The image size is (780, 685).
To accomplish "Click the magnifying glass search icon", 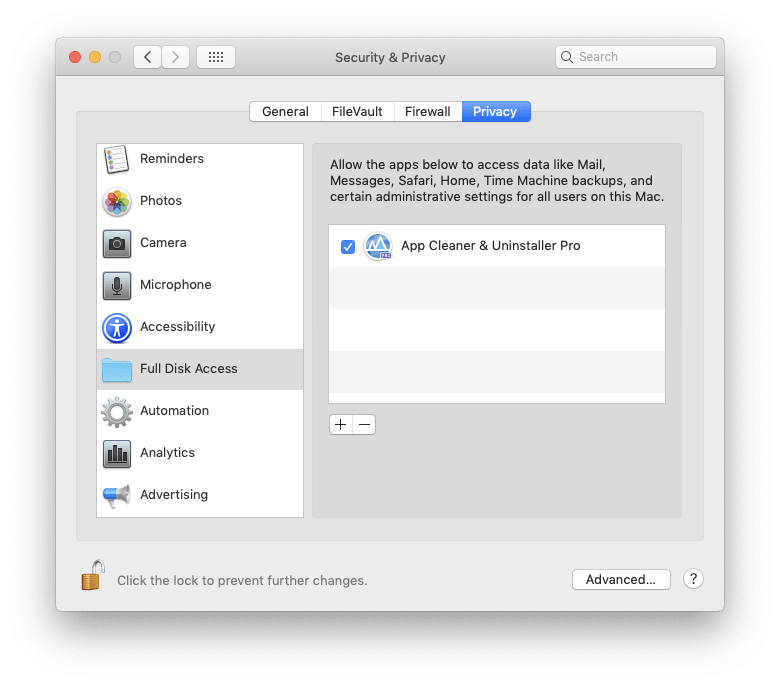I will click(x=567, y=57).
